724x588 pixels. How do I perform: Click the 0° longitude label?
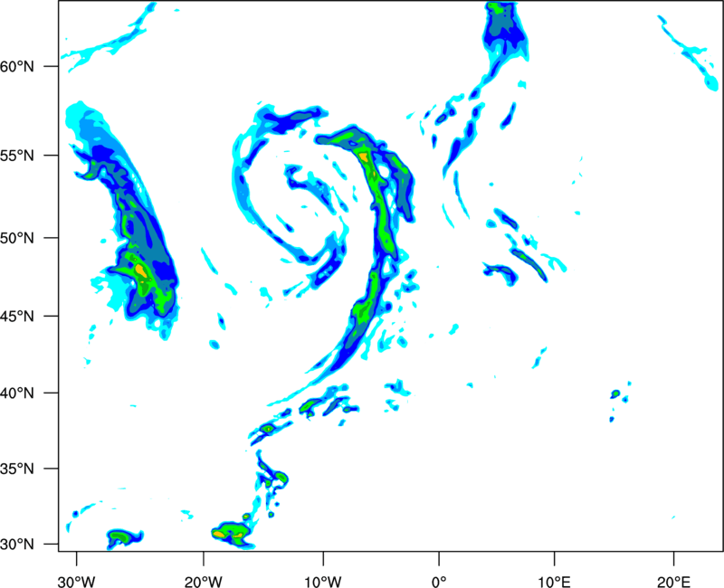(439, 582)
